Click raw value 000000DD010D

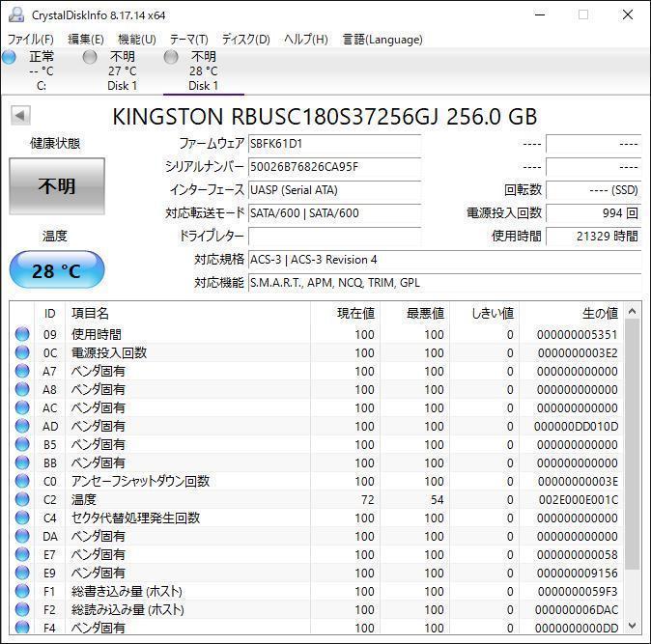[x=577, y=426]
